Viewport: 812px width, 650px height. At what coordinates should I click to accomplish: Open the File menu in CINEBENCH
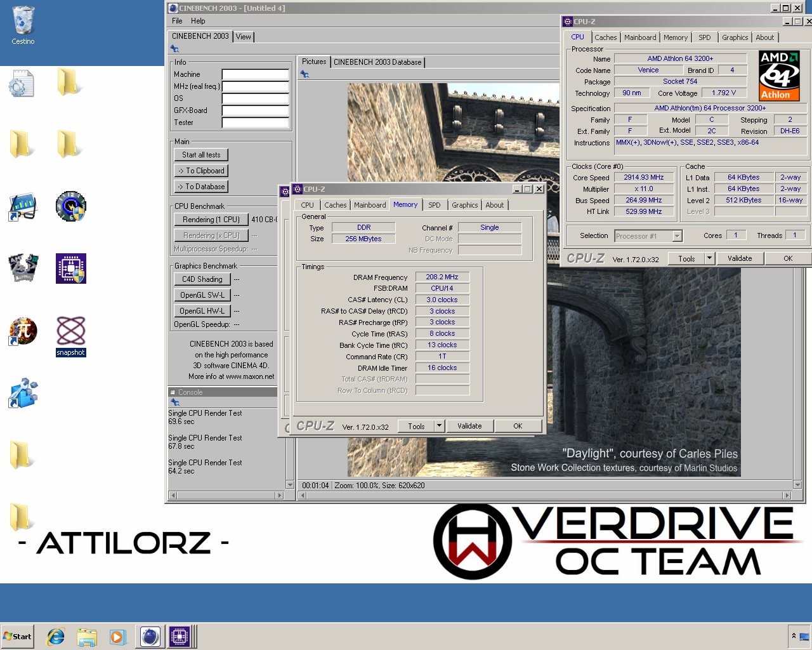178,21
